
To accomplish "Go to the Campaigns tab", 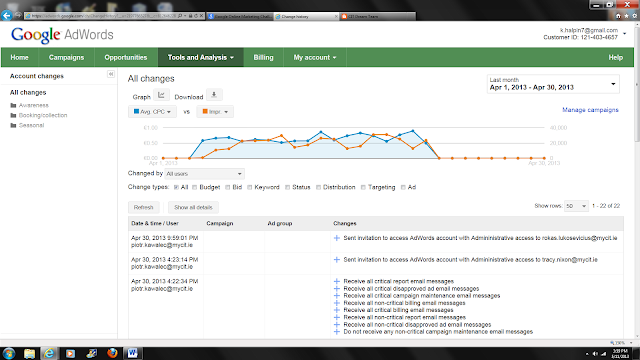I will pyautogui.click(x=67, y=58).
